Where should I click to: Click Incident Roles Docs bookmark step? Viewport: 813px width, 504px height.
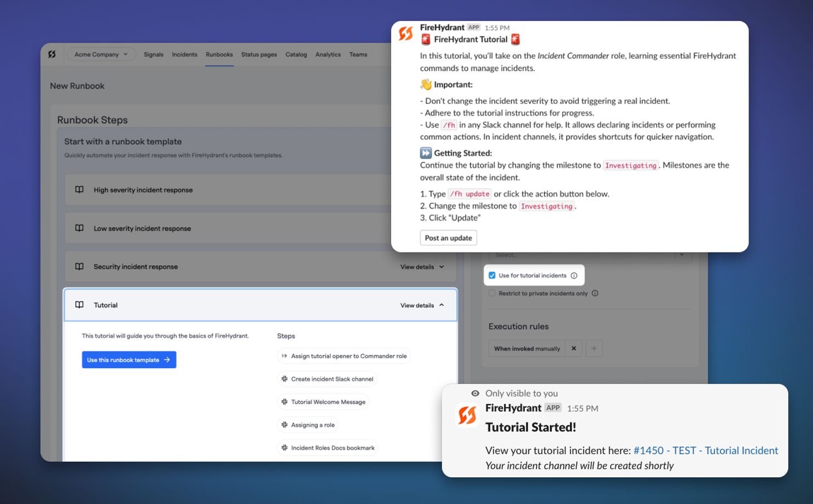click(x=328, y=448)
